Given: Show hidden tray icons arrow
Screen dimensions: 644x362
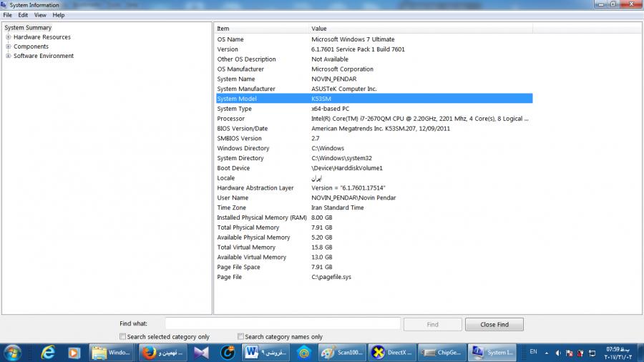Looking at the screenshot, I should pos(547,353).
